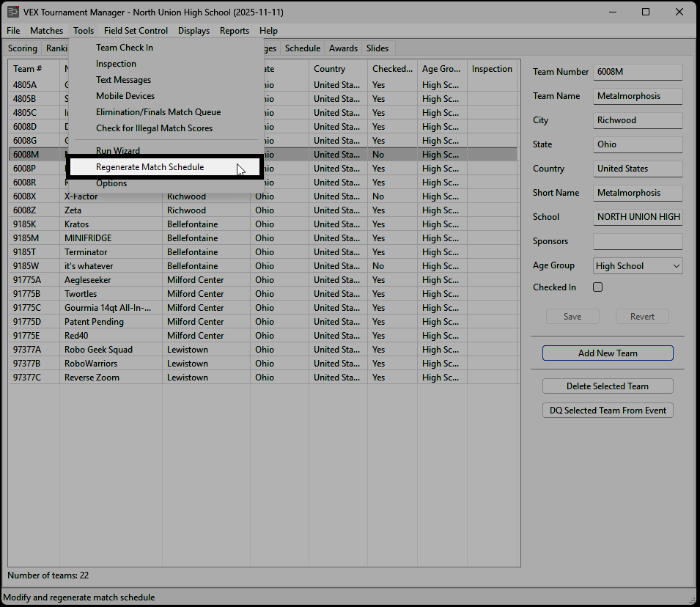Image resolution: width=700 pixels, height=607 pixels.
Task: Select team 91775E Red40 row
Action: click(263, 336)
